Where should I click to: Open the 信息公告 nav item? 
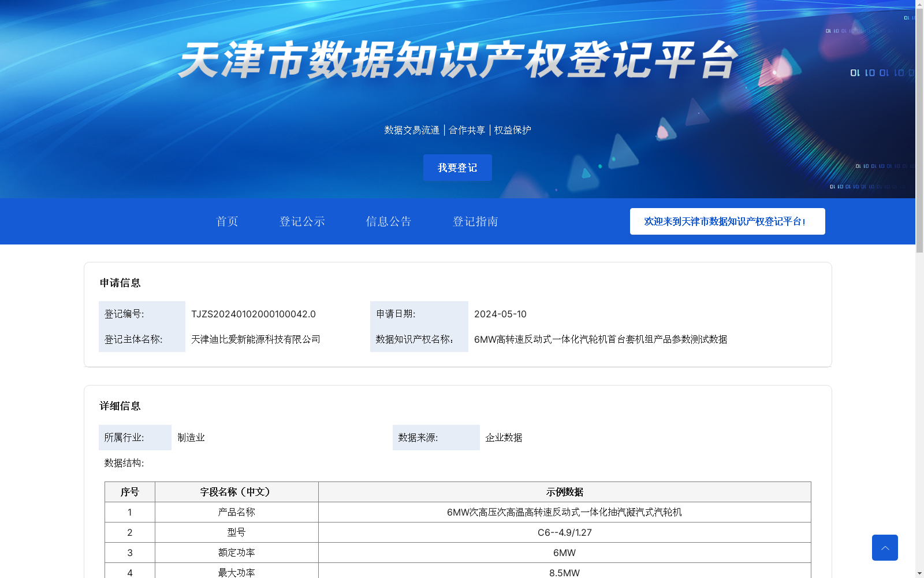389,221
